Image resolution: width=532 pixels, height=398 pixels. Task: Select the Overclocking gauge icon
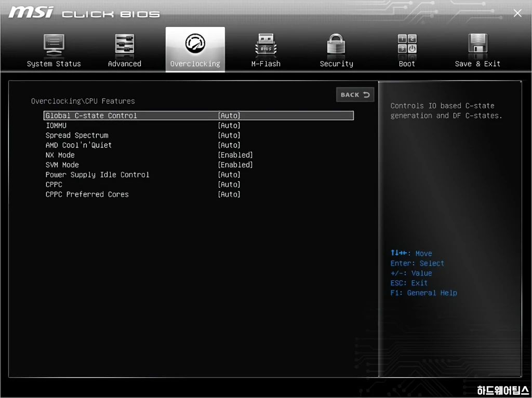pos(195,43)
